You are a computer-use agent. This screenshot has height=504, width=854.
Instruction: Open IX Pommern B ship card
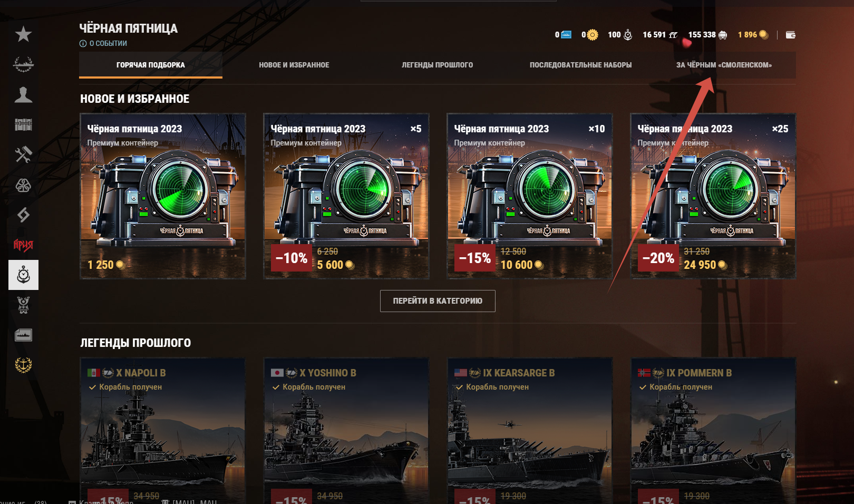[713, 431]
